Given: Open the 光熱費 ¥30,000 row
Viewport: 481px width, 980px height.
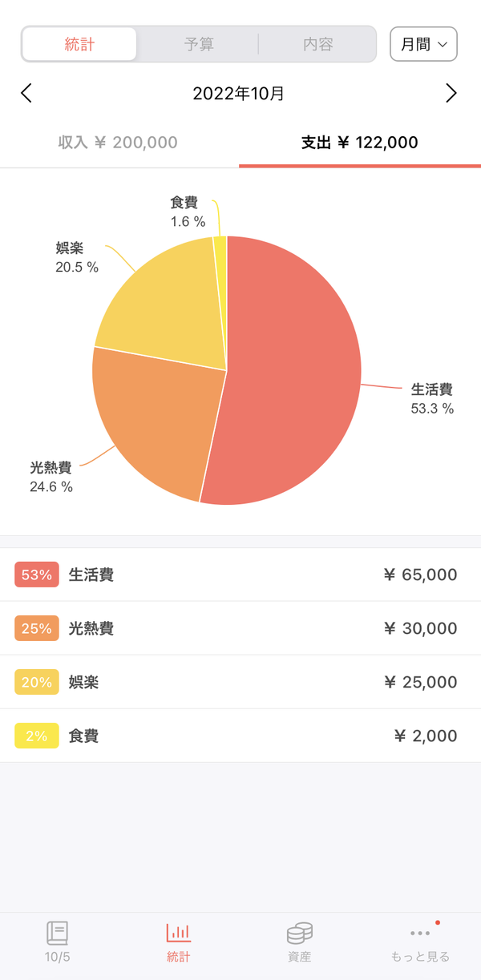Looking at the screenshot, I should 240,628.
